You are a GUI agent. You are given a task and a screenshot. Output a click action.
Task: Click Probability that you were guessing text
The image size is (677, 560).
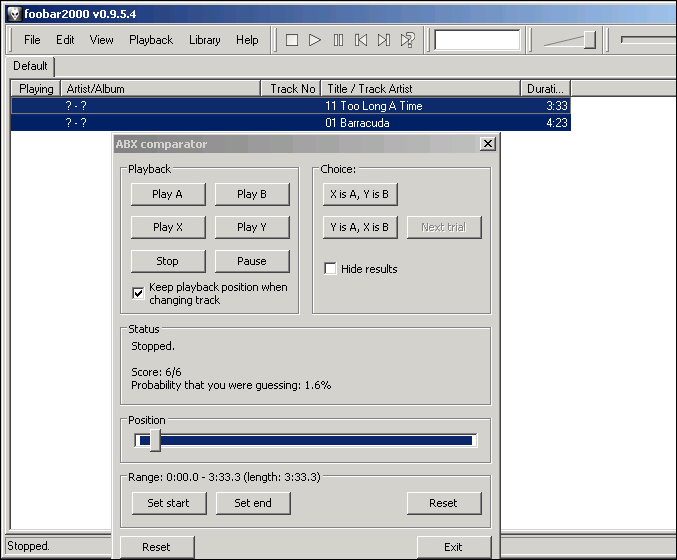coord(231,385)
